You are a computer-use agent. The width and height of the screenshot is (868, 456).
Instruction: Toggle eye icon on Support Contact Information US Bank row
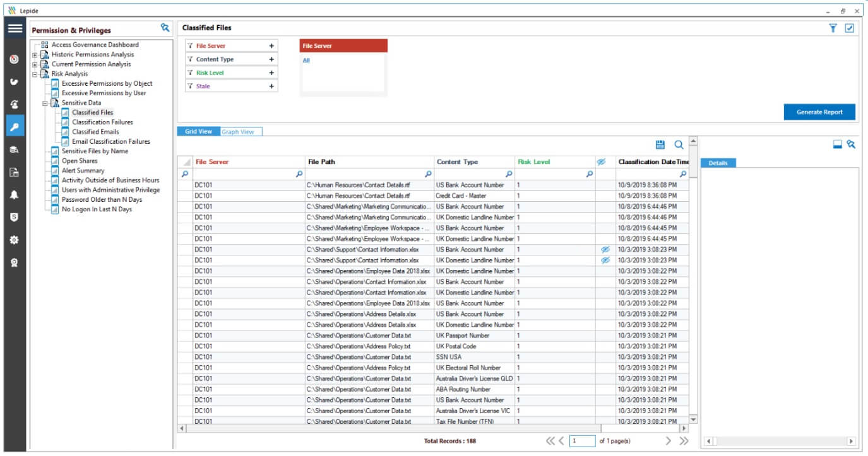click(605, 250)
